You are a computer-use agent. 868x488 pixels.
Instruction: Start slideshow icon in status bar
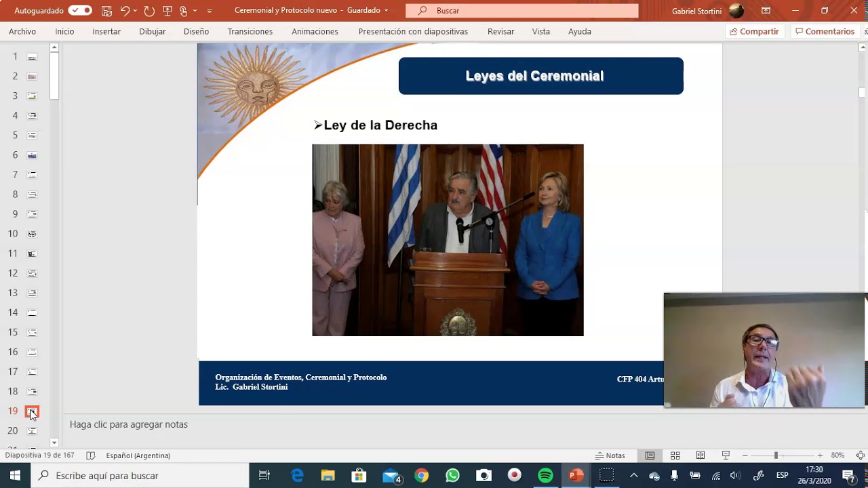pos(726,455)
